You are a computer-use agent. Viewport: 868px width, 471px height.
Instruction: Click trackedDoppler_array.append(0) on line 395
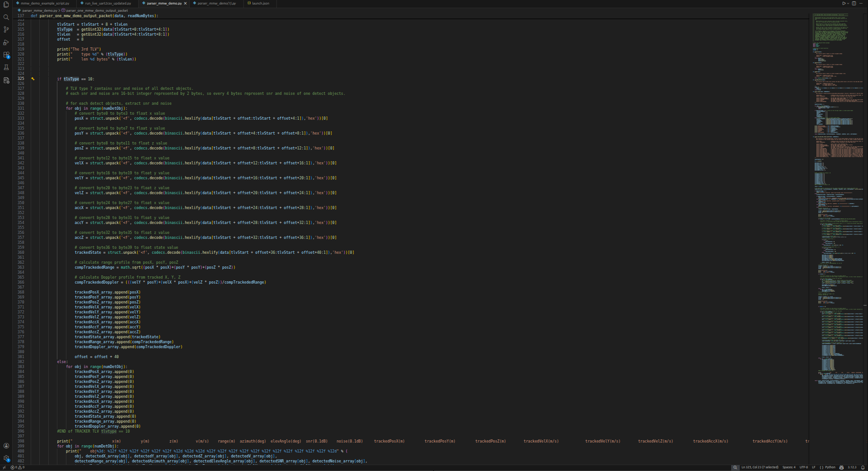[107, 426]
